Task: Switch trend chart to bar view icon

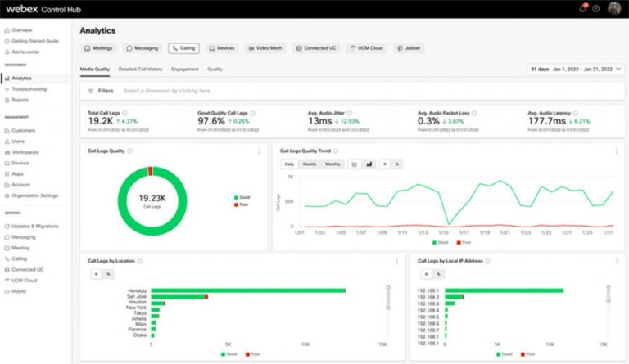Action: (x=369, y=164)
